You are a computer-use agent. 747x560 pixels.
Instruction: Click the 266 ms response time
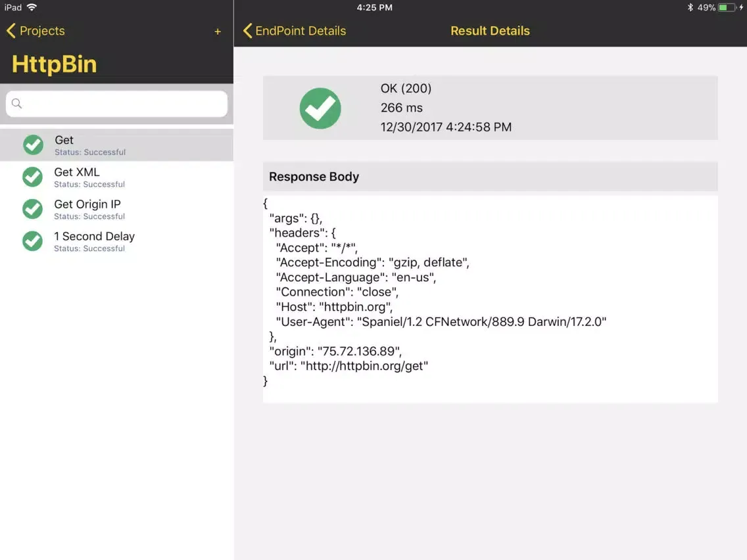[402, 108]
